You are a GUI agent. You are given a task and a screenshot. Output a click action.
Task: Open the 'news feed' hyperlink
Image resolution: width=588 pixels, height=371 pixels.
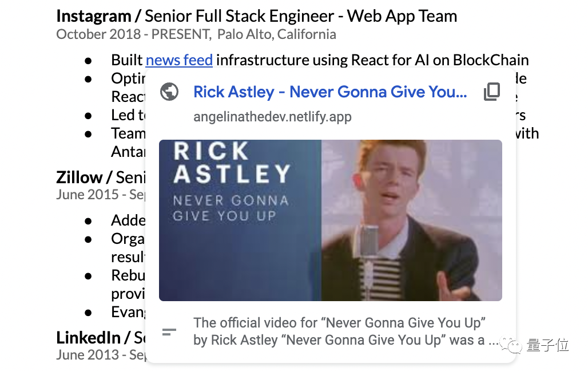point(179,60)
